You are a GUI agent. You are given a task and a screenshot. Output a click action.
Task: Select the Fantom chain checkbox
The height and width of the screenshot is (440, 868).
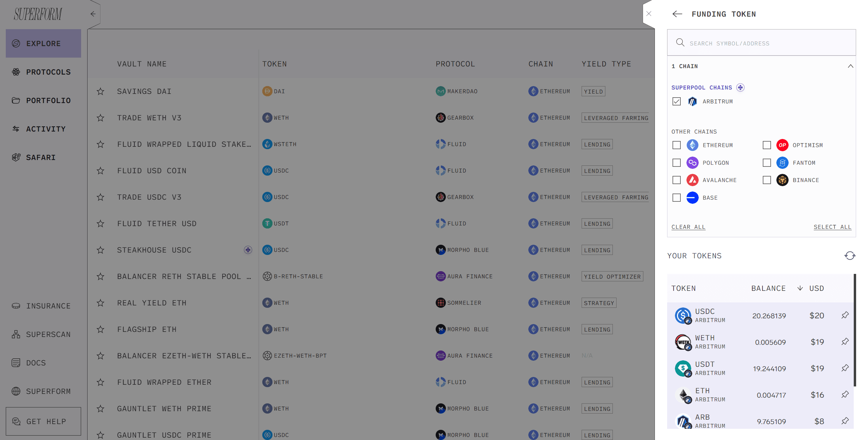coord(767,163)
